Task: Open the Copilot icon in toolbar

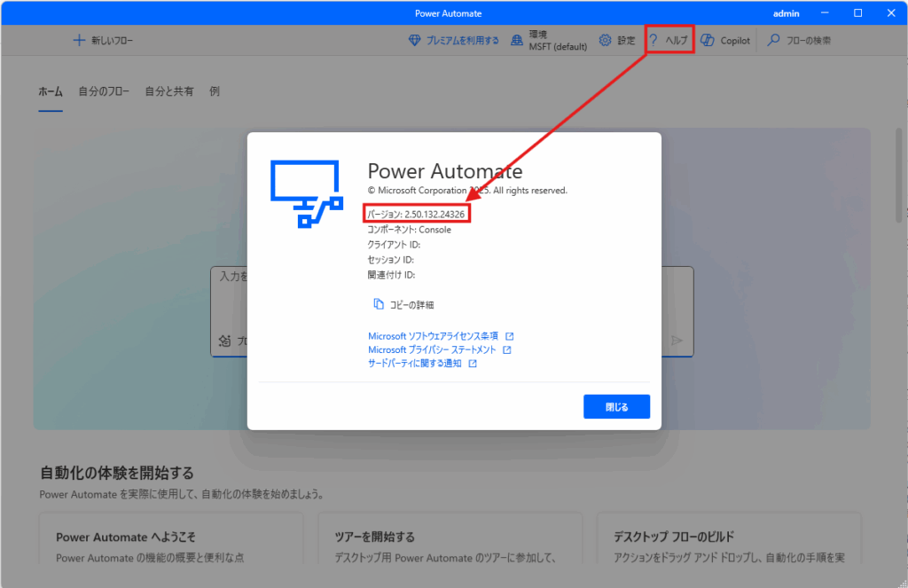Action: [x=707, y=40]
